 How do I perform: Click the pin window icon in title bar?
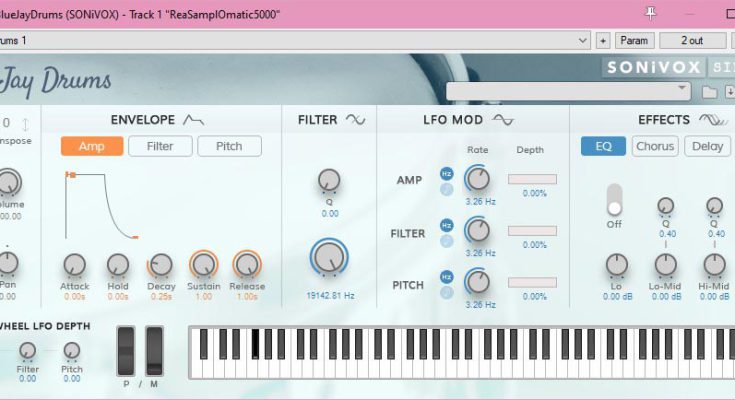tap(651, 13)
